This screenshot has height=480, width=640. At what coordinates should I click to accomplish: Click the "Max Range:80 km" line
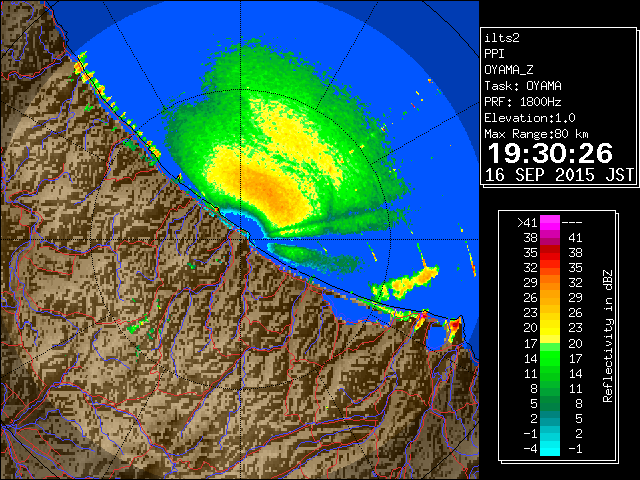536,134
